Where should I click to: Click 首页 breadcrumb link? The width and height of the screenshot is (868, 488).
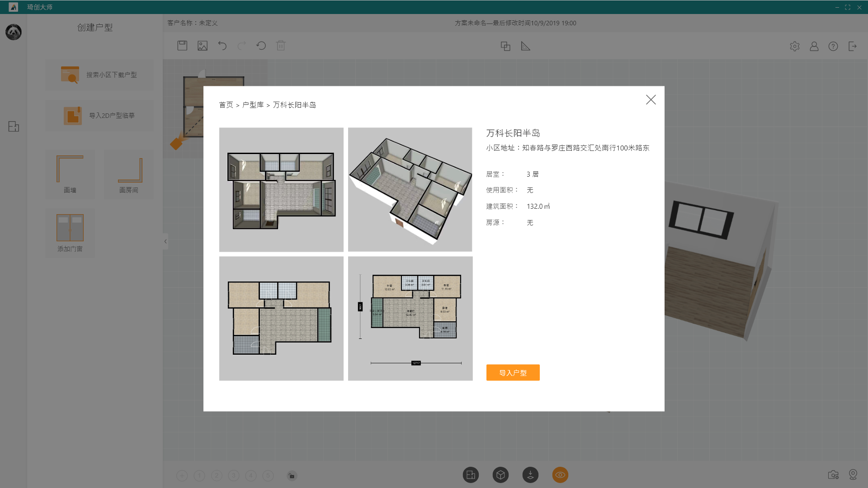(x=226, y=105)
